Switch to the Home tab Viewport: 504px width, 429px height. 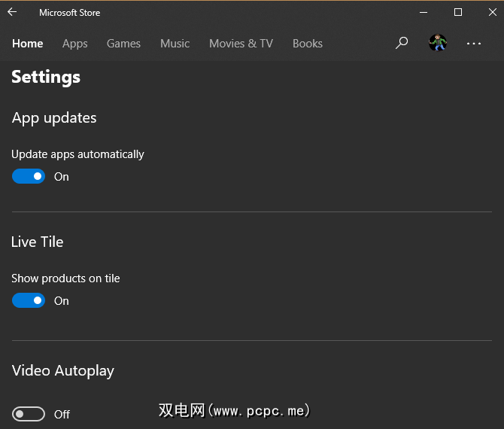coord(28,44)
